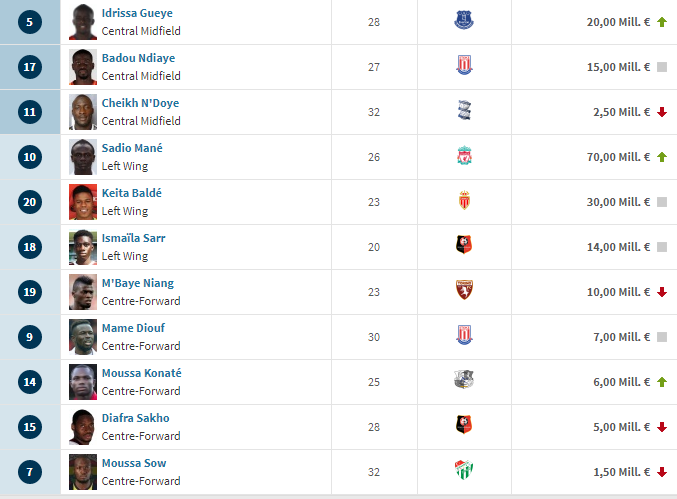677x499 pixels.
Task: Click the Liverpool club crest icon
Action: coord(464,155)
